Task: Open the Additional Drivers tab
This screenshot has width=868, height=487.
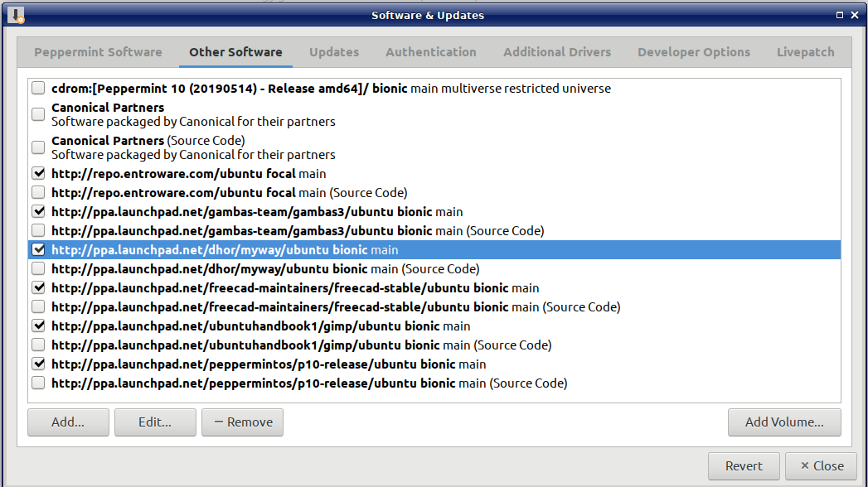Action: [x=557, y=52]
